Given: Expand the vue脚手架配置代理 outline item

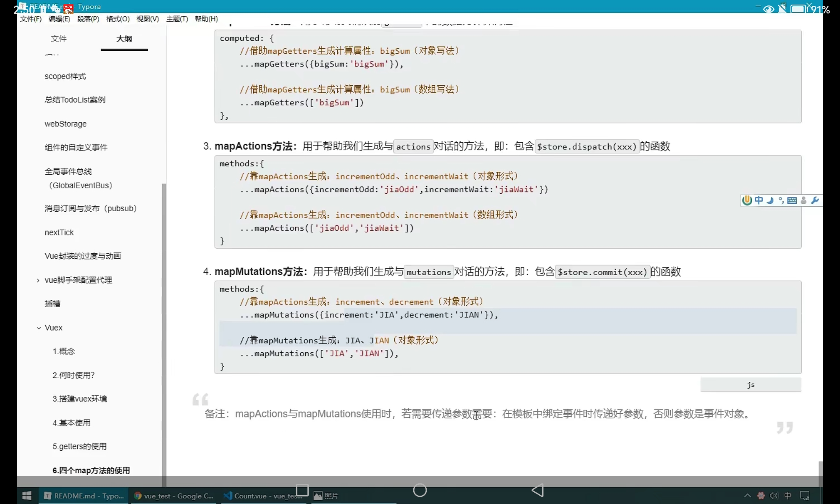Looking at the screenshot, I should tap(38, 280).
